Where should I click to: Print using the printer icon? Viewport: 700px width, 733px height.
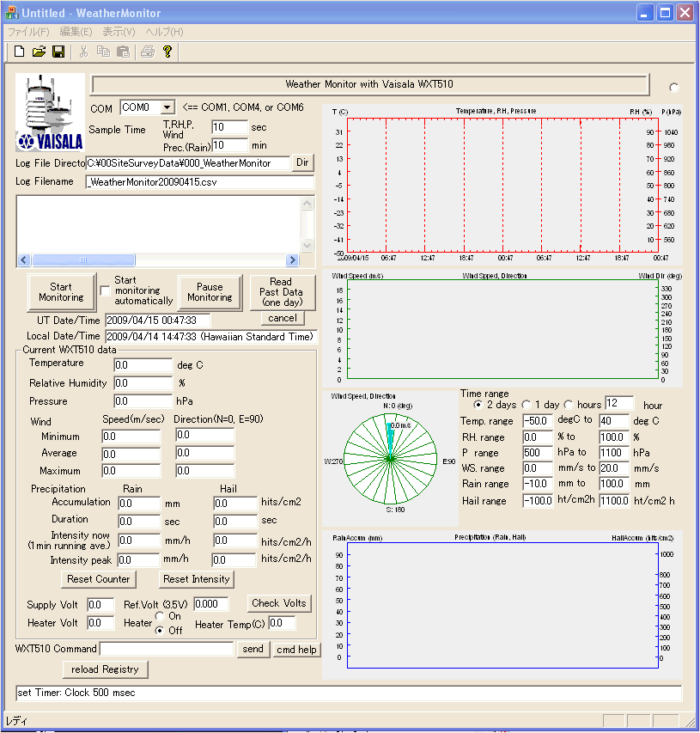[148, 52]
